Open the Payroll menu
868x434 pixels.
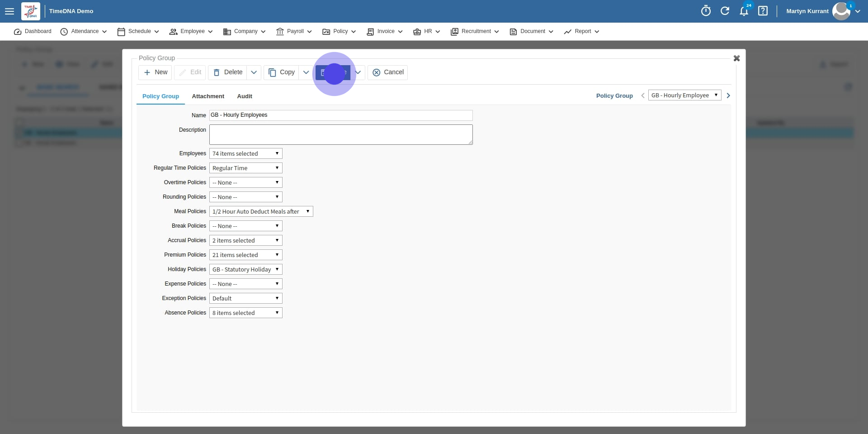[294, 31]
